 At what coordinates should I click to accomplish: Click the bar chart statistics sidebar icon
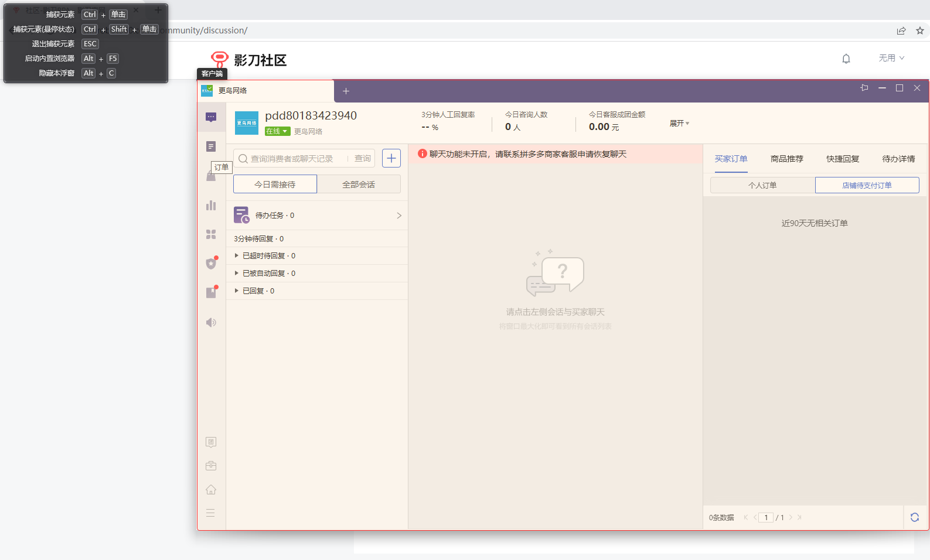pyautogui.click(x=211, y=206)
